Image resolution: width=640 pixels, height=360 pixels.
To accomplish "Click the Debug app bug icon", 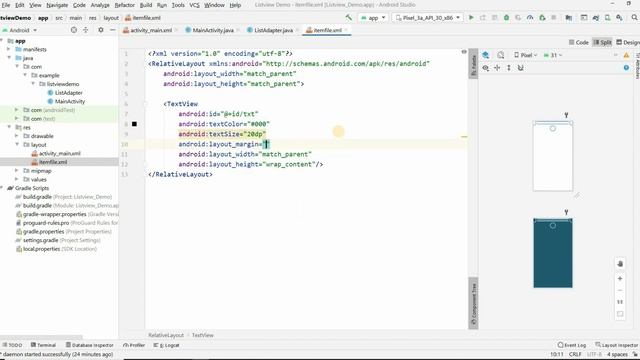I will pos(506,18).
